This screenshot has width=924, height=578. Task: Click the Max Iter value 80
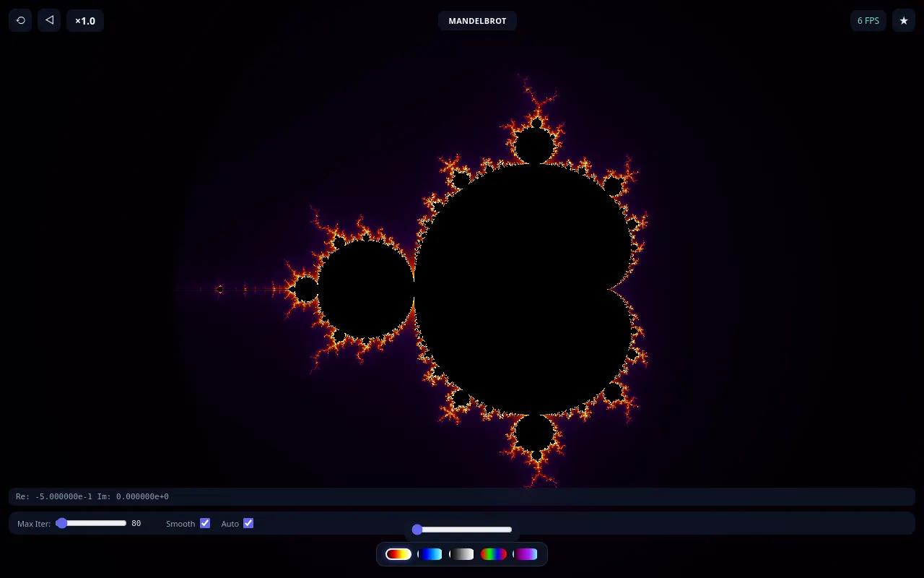click(136, 523)
